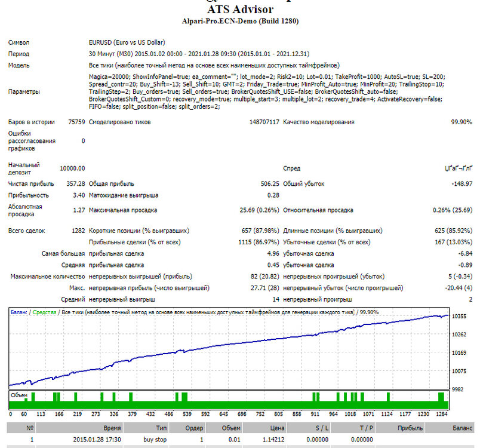Image resolution: width=480 pixels, height=448 pixels.
Task: Click the green 'Средства' chart legend label
Action: click(x=44, y=312)
